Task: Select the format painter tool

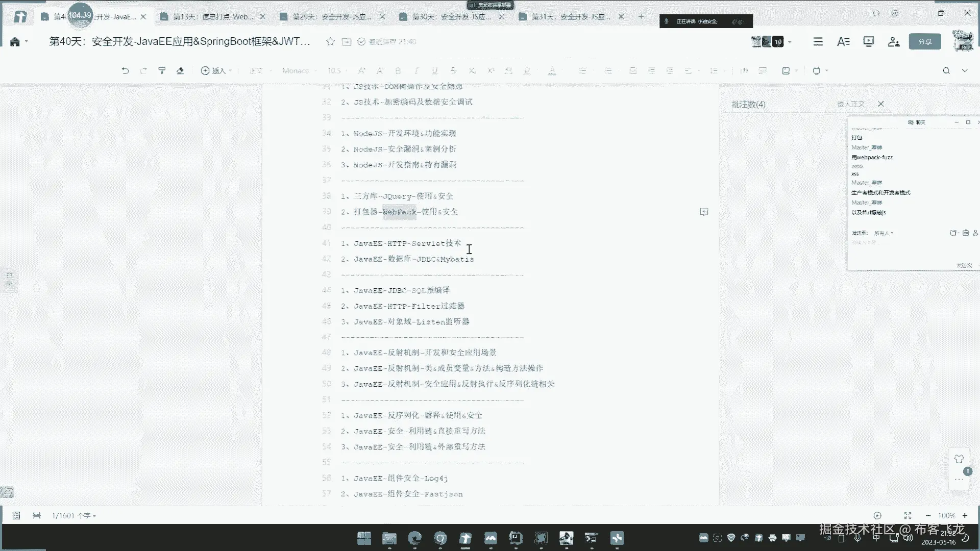Action: 162,71
